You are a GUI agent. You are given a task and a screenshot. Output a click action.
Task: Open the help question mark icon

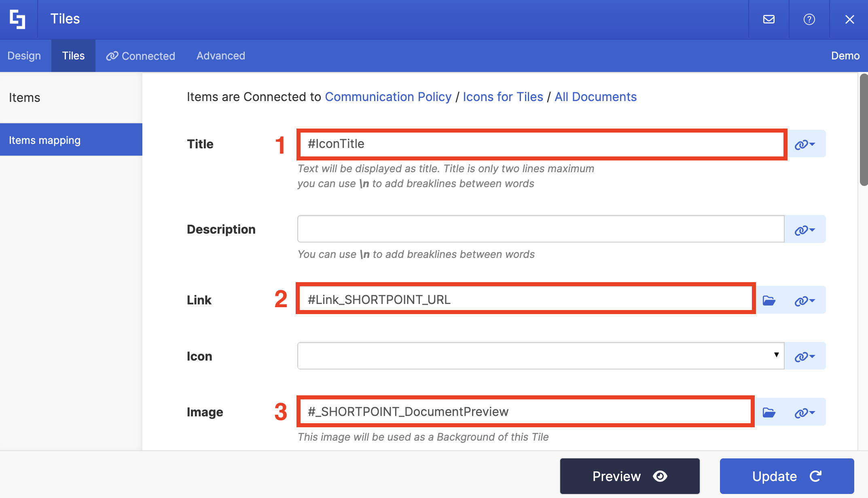click(809, 19)
